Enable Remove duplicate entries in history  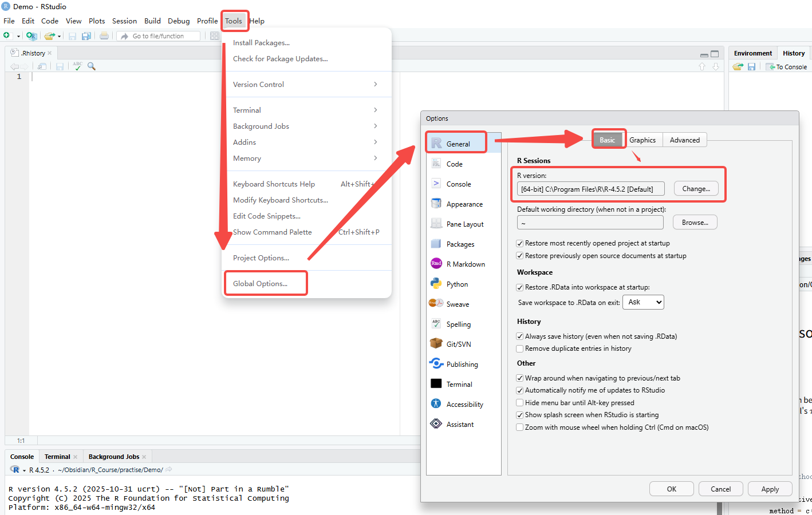pos(520,348)
